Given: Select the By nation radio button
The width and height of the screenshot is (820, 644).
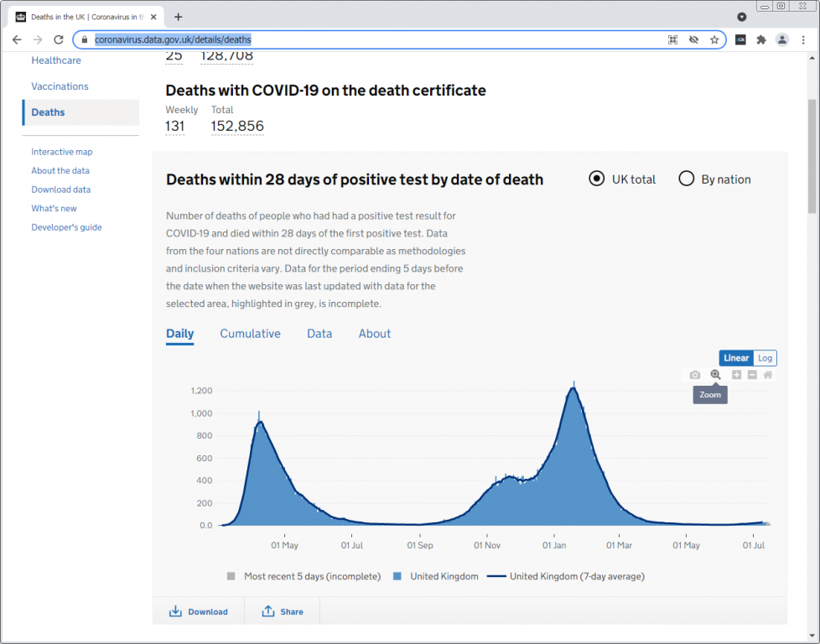Looking at the screenshot, I should [686, 179].
